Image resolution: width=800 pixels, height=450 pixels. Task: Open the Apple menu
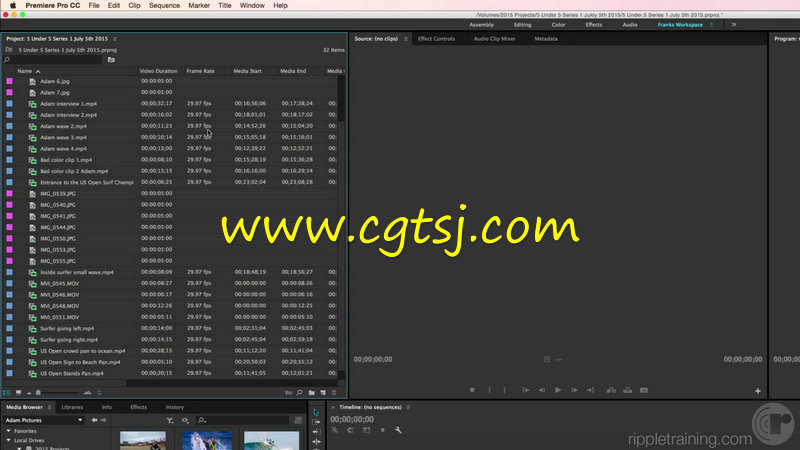click(13, 5)
